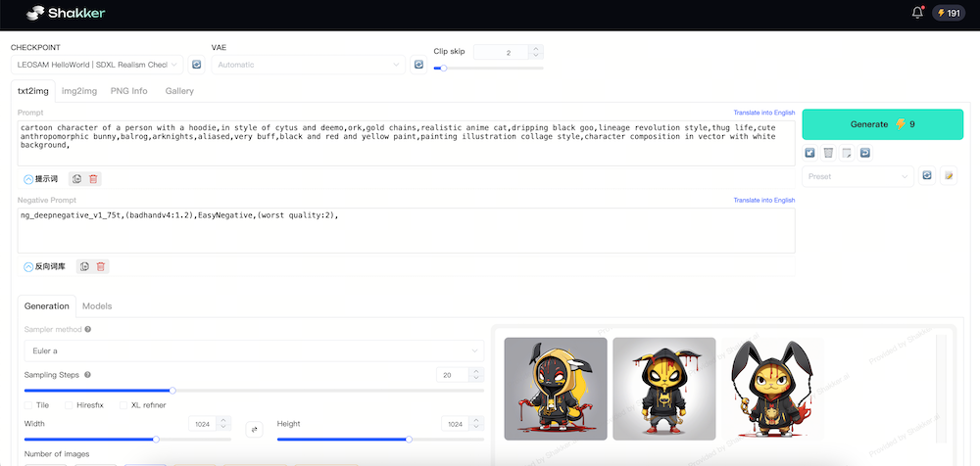Click the blue diagonal arrow icon under Generate

[x=809, y=153]
